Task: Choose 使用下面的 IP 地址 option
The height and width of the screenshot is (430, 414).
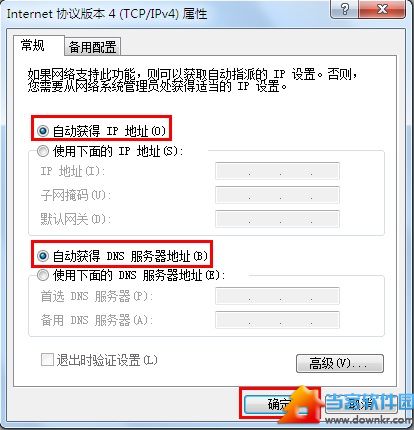Action: (43, 151)
